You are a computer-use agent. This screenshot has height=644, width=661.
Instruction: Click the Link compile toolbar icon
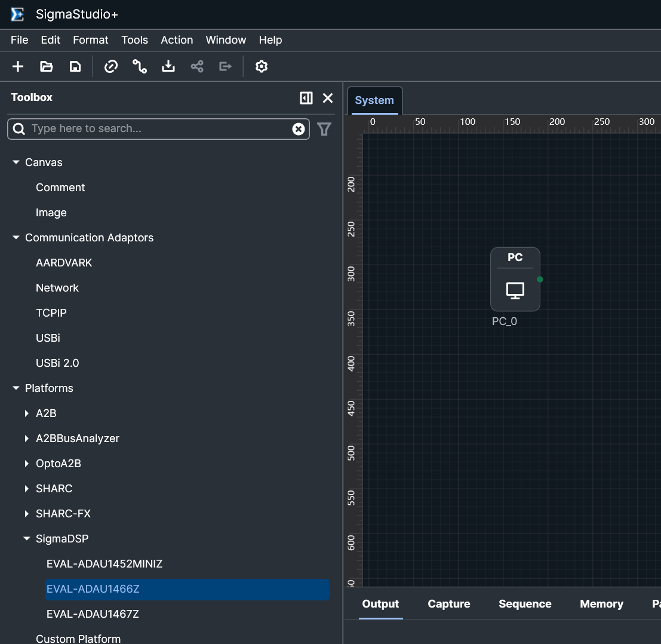111,67
